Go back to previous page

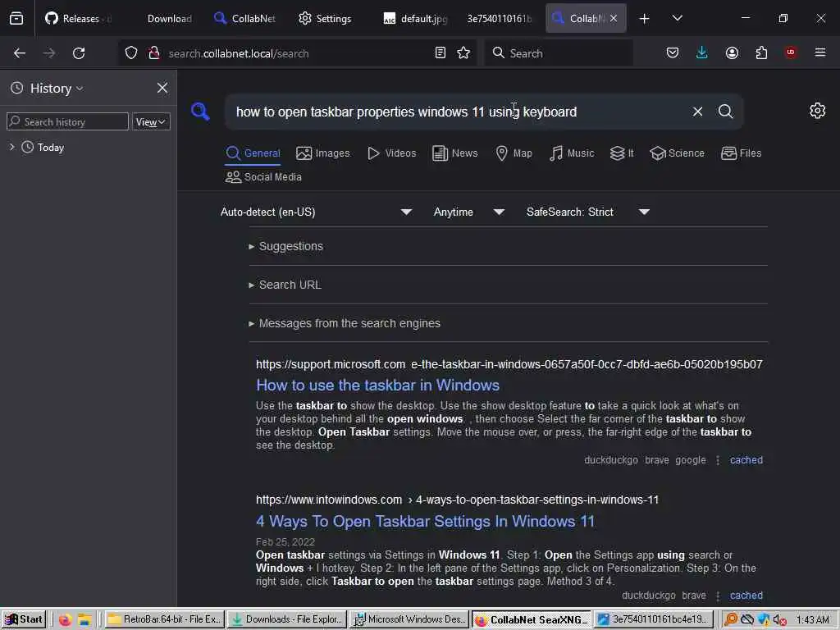pos(20,53)
